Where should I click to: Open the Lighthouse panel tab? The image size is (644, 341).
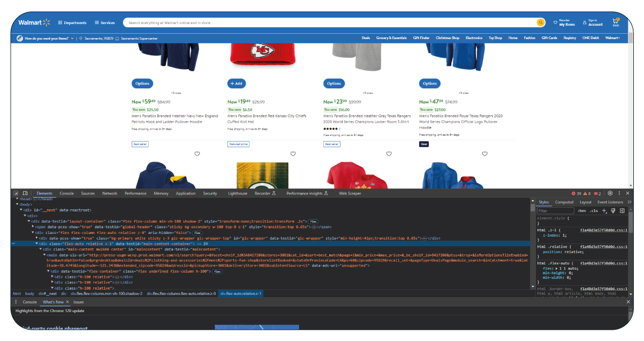(238, 193)
